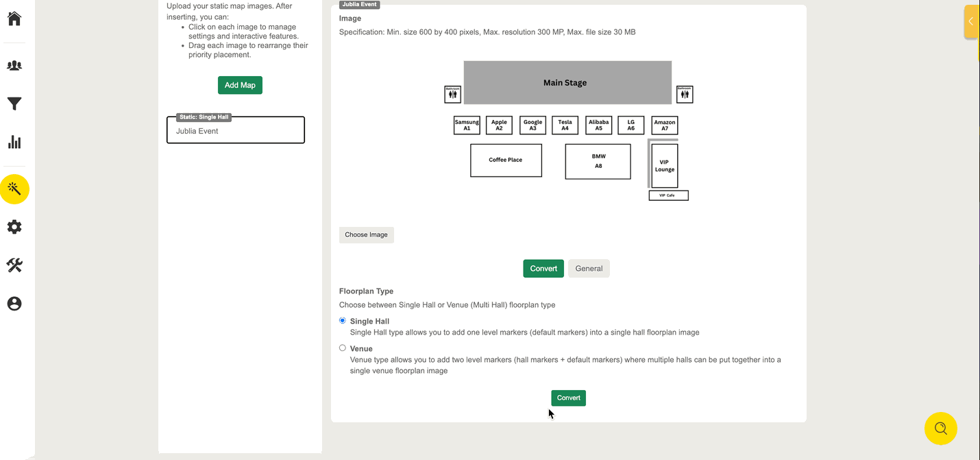Click 'Main Stage' on the floorplan
The width and height of the screenshot is (980, 460).
pos(567,82)
